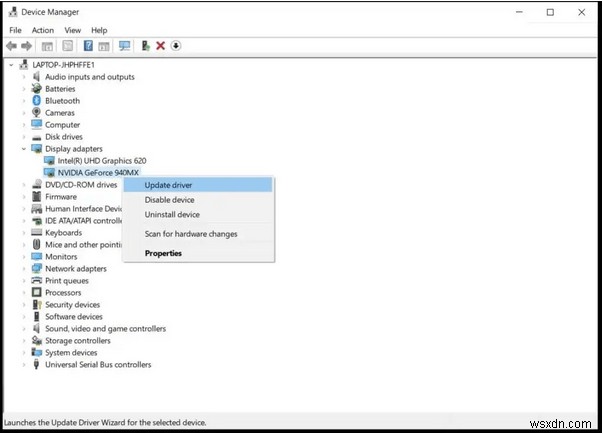Click the Show/Hide console tree toolbar icon
Screen dimensions: 603x434
point(47,47)
